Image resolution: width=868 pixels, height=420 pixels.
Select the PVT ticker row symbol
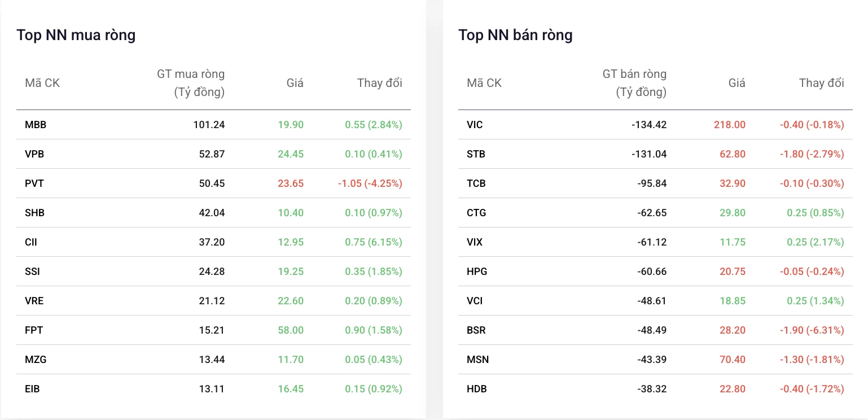[34, 183]
